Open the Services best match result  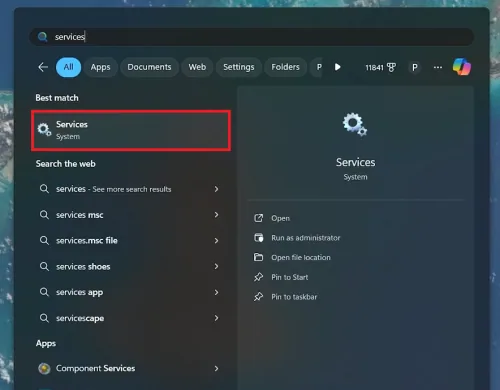pos(131,130)
